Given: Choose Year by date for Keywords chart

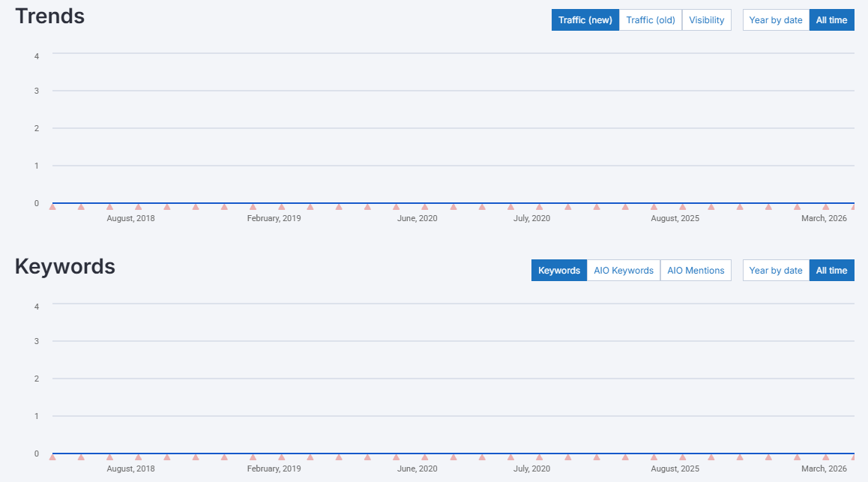Looking at the screenshot, I should click(x=776, y=271).
